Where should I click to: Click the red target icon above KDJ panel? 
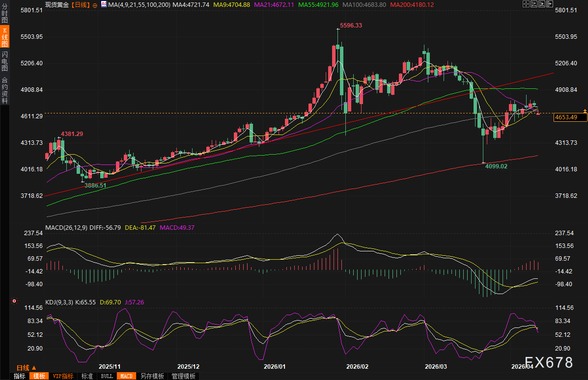(x=14, y=300)
